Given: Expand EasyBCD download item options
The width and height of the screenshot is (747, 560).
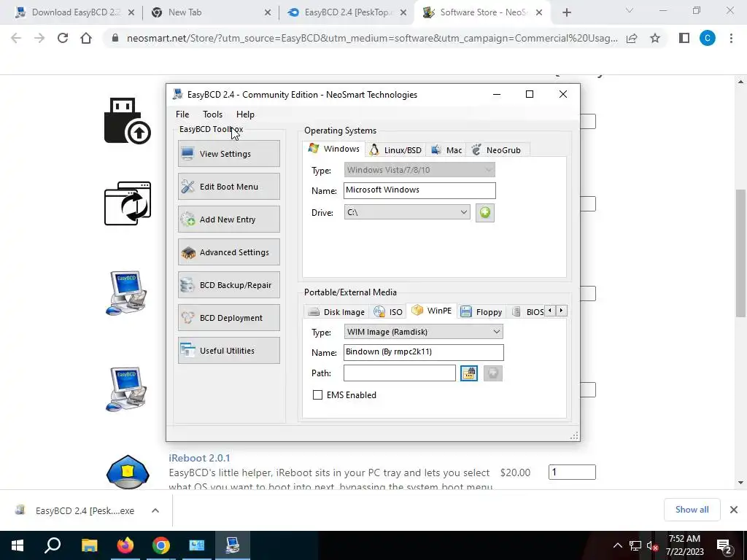Looking at the screenshot, I should pyautogui.click(x=155, y=510).
